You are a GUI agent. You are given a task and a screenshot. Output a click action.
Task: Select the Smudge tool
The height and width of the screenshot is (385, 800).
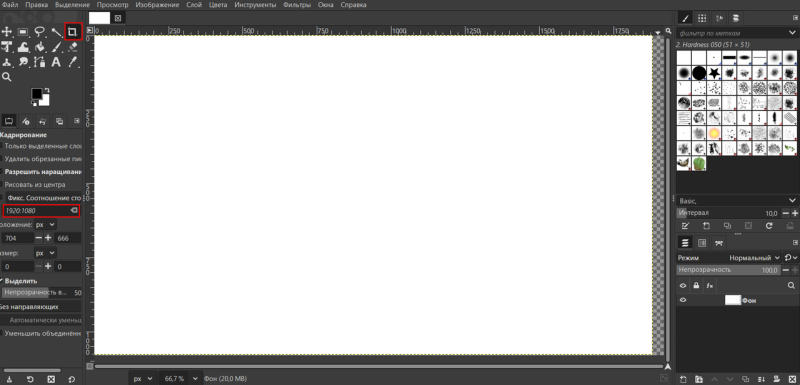coord(23,62)
